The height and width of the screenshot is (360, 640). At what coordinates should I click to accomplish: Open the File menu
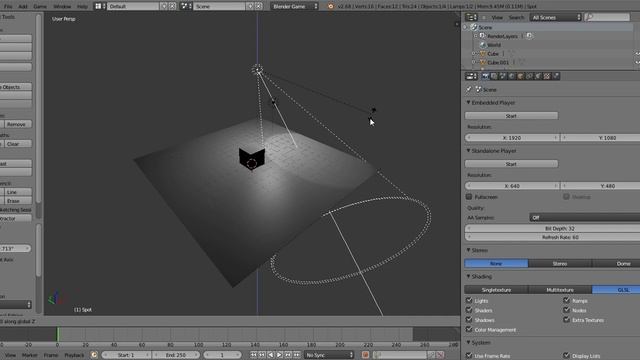8,7
